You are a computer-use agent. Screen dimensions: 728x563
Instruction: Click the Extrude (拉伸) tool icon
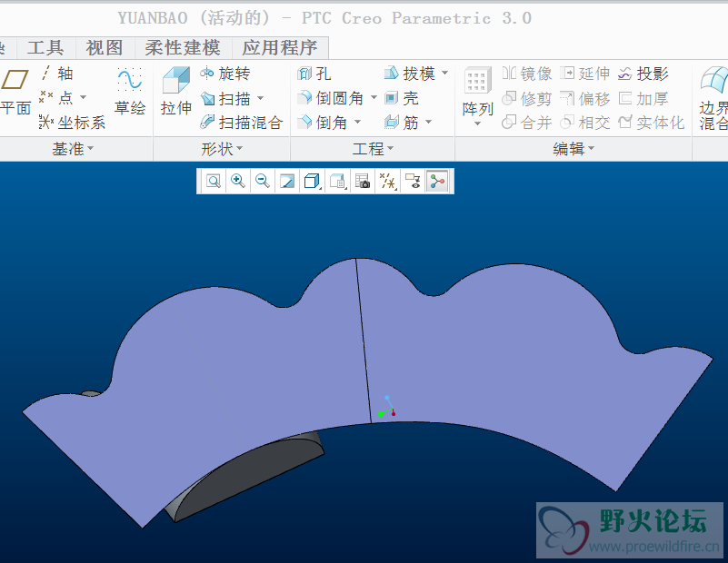pyautogui.click(x=175, y=84)
